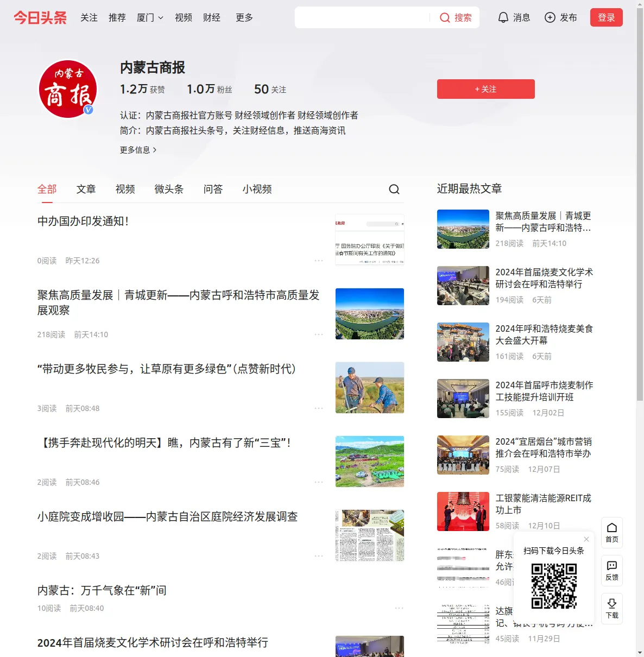Screen dimensions: 644x657
Task: Switch to the 视频 content tab
Action: [x=125, y=189]
